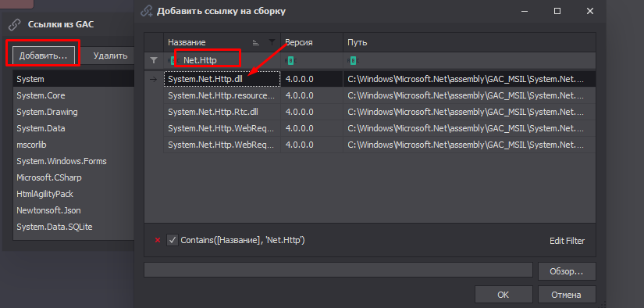The image size is (644, 308).
Task: Click the Contains([Название], 'Net.Http') filter text
Action: click(243, 241)
